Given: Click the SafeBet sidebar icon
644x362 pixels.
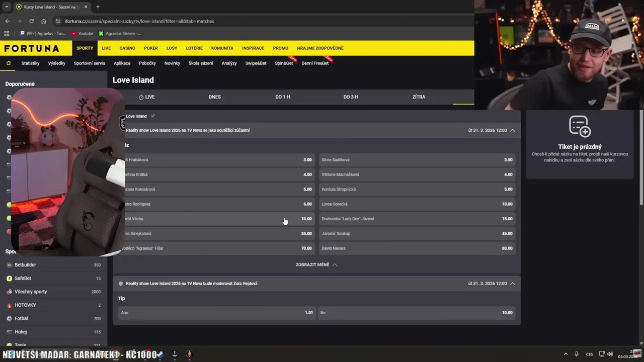Looking at the screenshot, I should [x=9, y=278].
